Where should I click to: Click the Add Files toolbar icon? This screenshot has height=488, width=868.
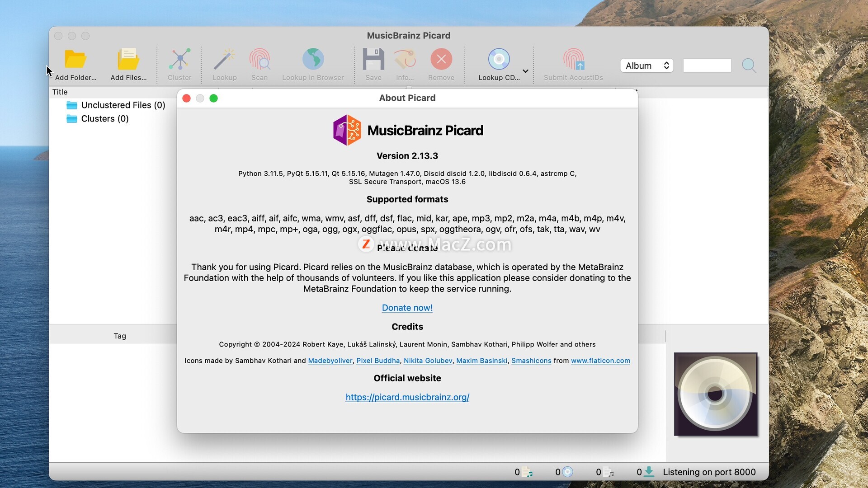pyautogui.click(x=128, y=59)
